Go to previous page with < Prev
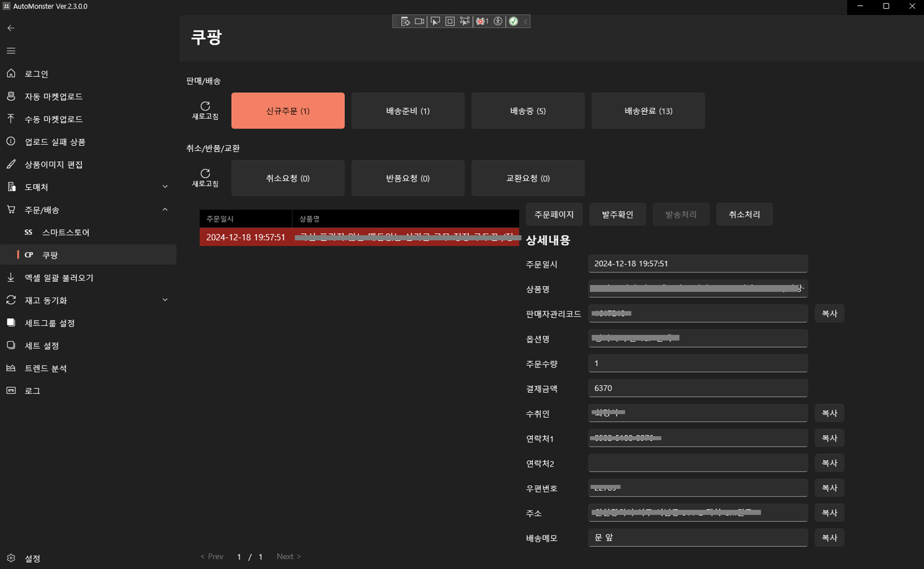The height and width of the screenshot is (569, 924). 212,557
